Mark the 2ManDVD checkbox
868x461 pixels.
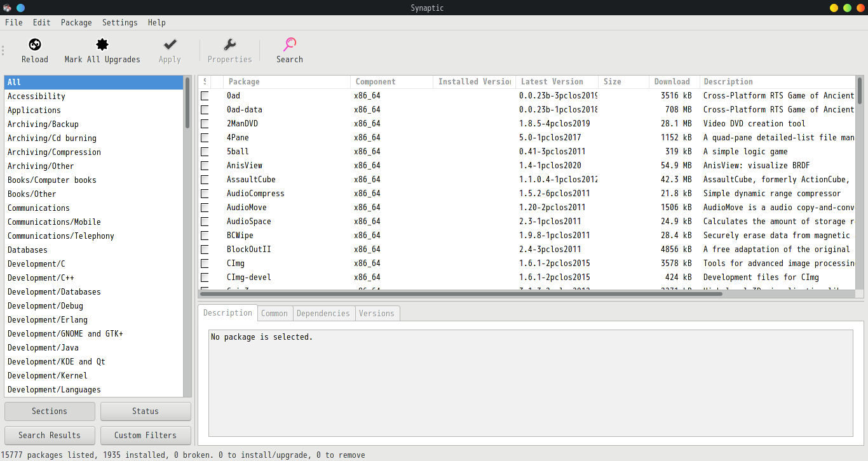tap(205, 124)
